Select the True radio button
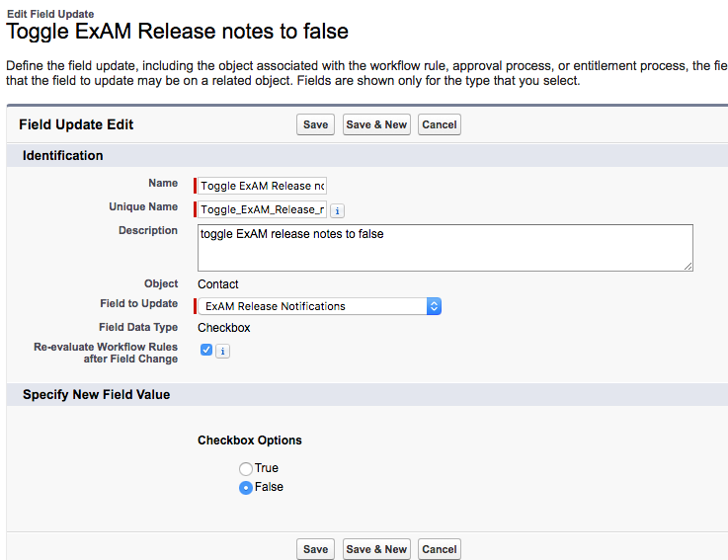 pos(246,469)
